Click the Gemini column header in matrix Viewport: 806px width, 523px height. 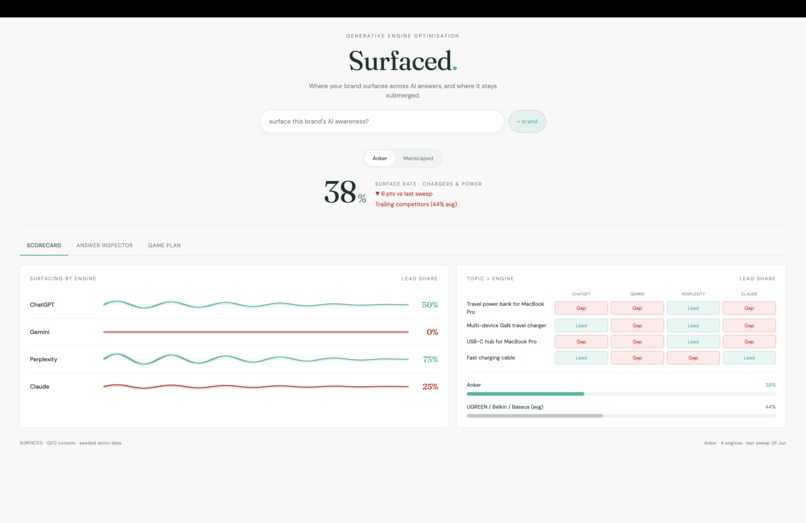pyautogui.click(x=637, y=294)
